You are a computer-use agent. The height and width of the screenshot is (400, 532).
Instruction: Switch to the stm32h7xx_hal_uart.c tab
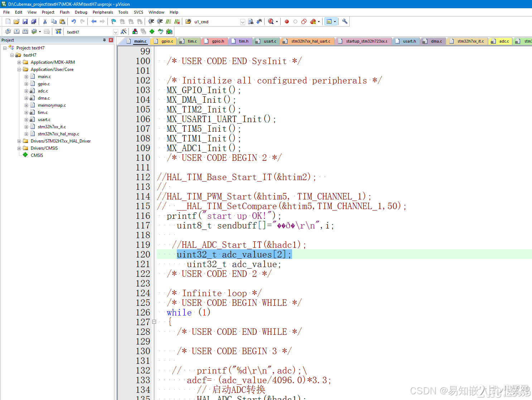[x=307, y=41]
